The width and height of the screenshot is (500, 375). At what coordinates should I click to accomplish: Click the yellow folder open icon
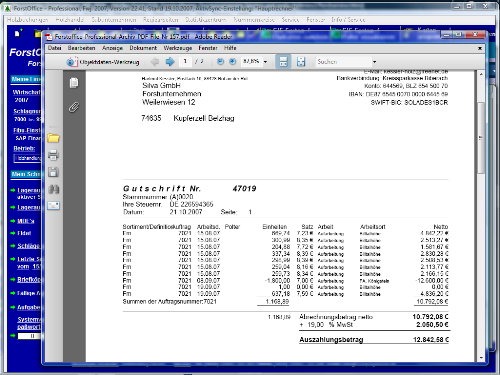(53, 138)
